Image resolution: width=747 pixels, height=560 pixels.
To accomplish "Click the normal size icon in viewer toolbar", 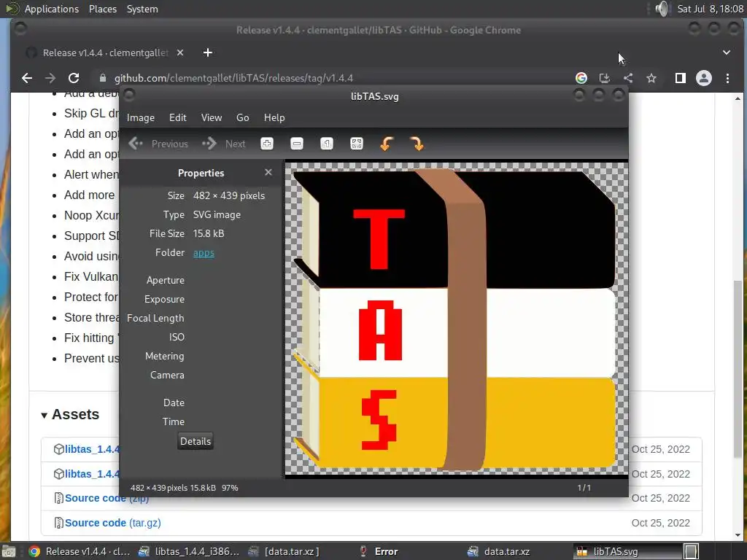I will [x=327, y=144].
